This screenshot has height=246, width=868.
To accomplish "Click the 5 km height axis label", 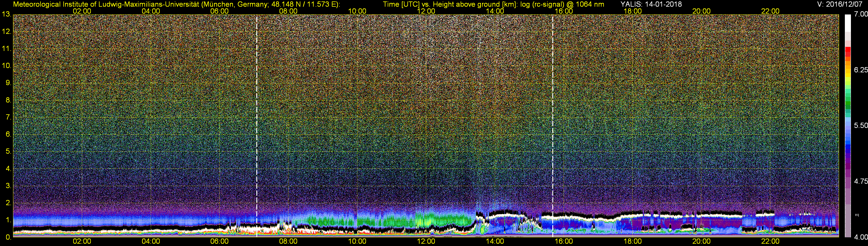I will (8, 152).
